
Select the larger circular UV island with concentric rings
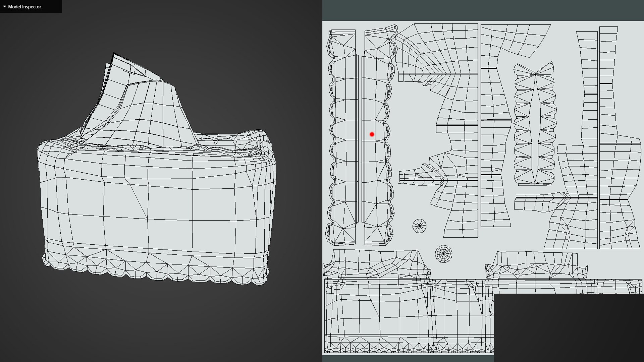click(443, 254)
